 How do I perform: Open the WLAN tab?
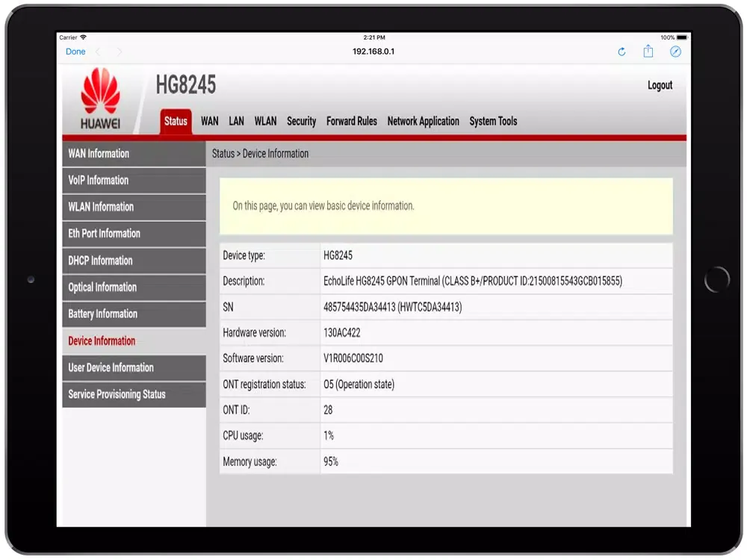tap(265, 121)
